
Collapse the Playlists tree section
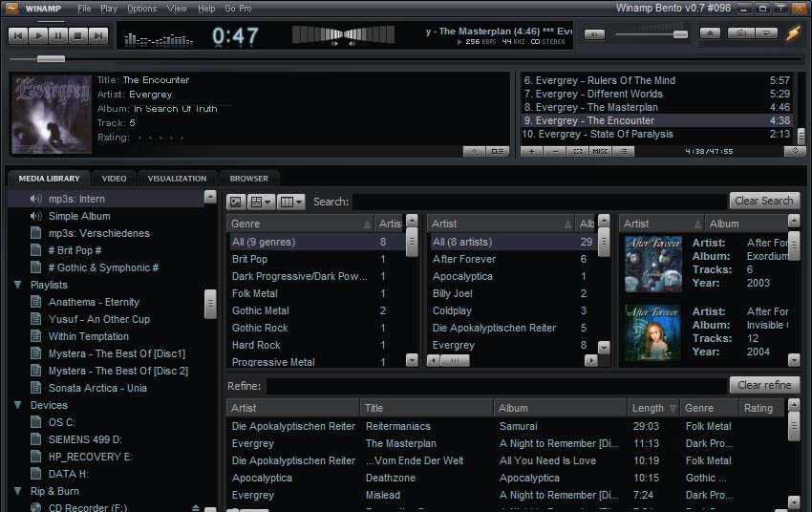(17, 285)
